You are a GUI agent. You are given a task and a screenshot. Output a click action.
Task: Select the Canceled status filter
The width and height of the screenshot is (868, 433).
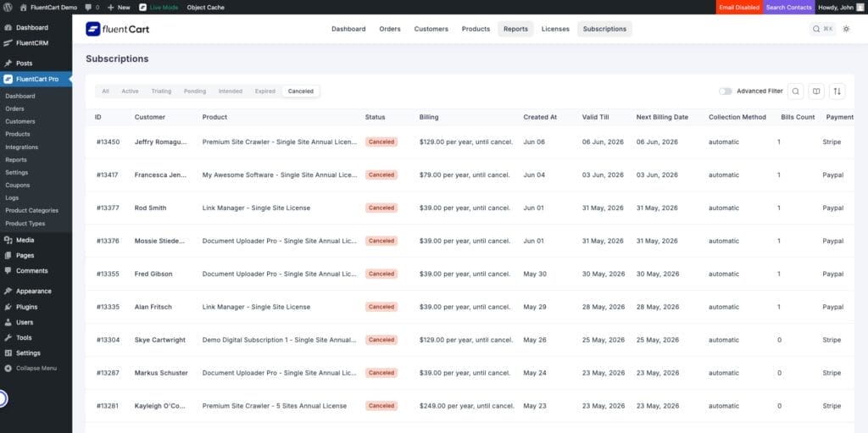[301, 92]
